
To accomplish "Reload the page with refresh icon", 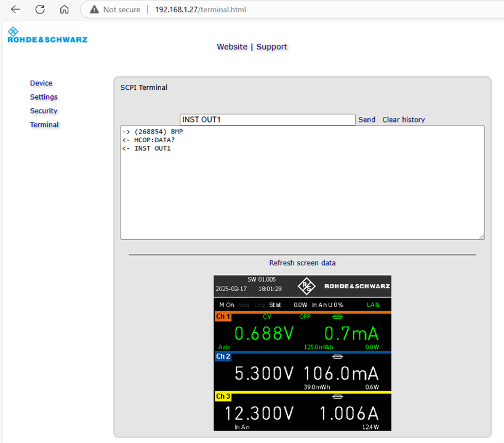I will (40, 10).
